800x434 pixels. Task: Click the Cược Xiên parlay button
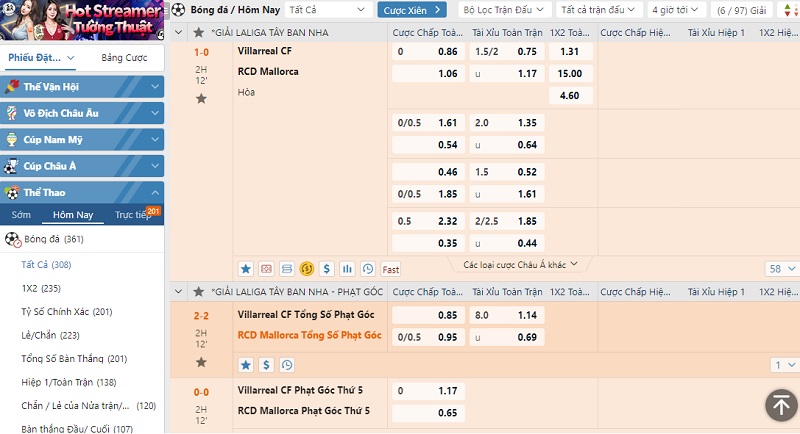412,10
